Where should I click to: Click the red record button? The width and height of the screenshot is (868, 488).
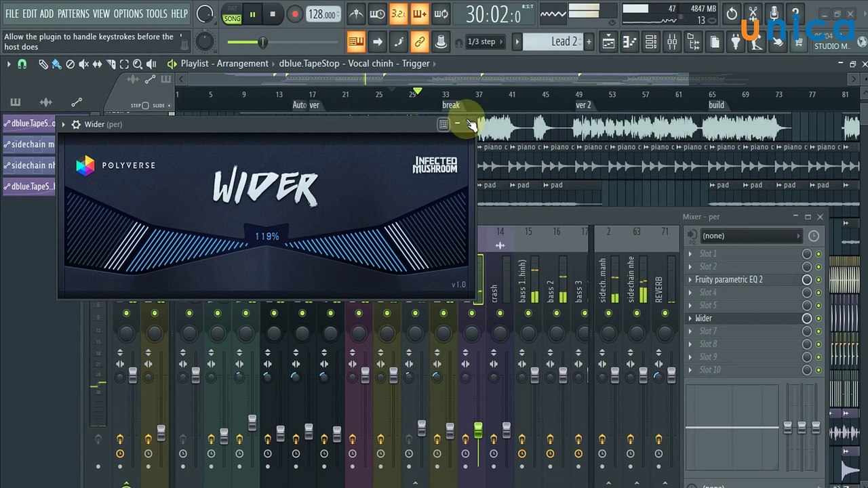[x=294, y=14]
